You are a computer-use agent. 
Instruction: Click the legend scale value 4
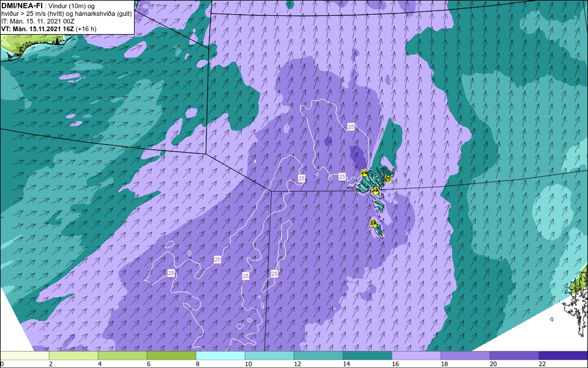[100, 364]
